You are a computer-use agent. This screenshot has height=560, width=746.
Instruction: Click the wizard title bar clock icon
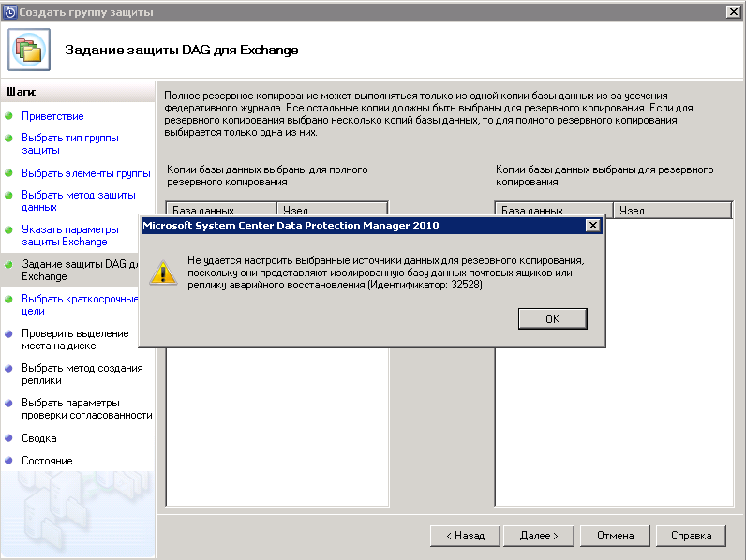[x=9, y=12]
